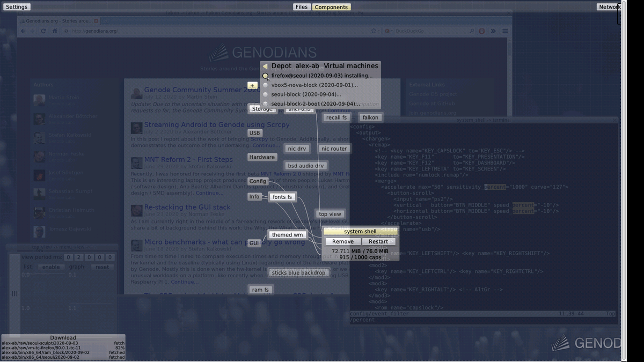
Task: Reload the Genodians page in Falkon
Action: click(x=43, y=31)
